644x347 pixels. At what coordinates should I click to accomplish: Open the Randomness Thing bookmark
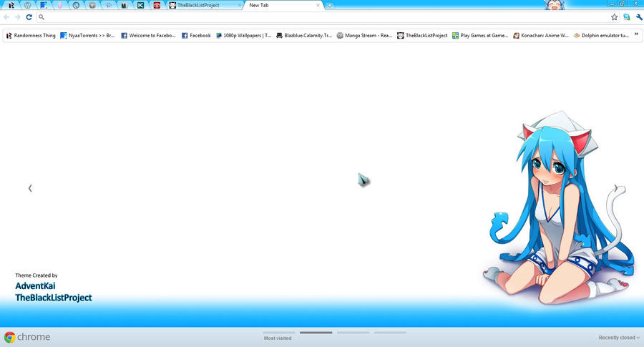coord(31,36)
